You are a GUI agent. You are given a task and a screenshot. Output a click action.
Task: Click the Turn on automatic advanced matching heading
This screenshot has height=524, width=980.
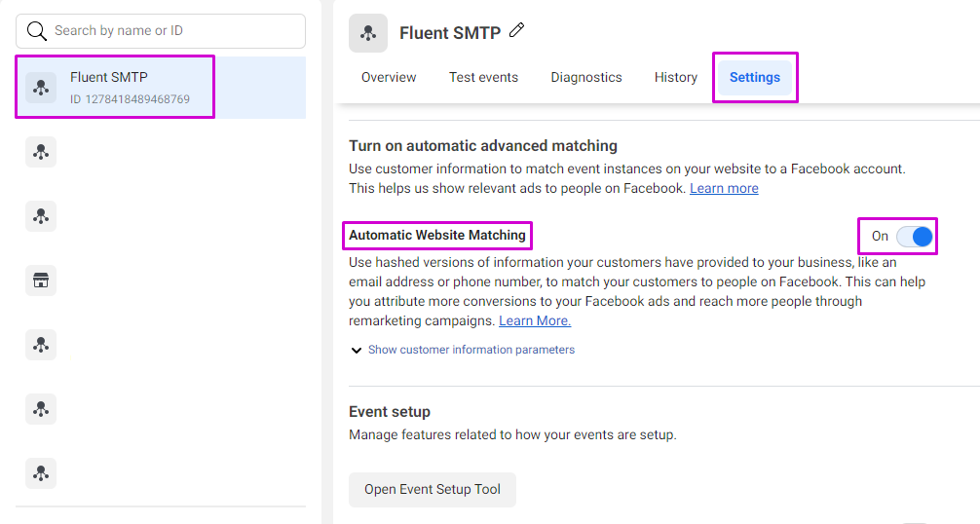pos(483,146)
